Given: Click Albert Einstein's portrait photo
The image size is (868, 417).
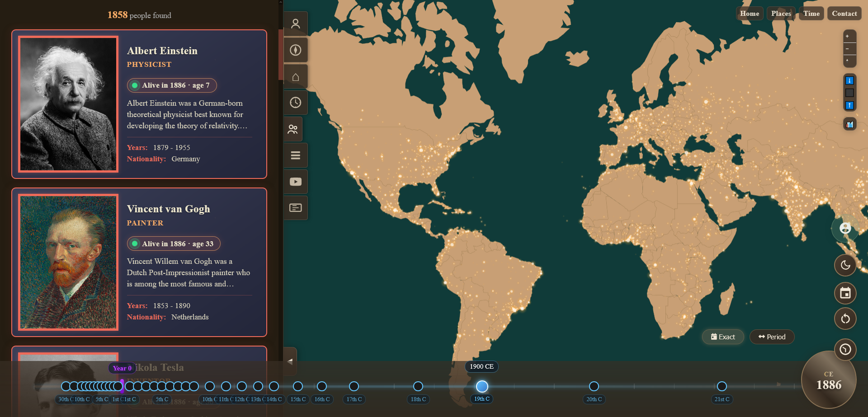Looking at the screenshot, I should pos(68,104).
